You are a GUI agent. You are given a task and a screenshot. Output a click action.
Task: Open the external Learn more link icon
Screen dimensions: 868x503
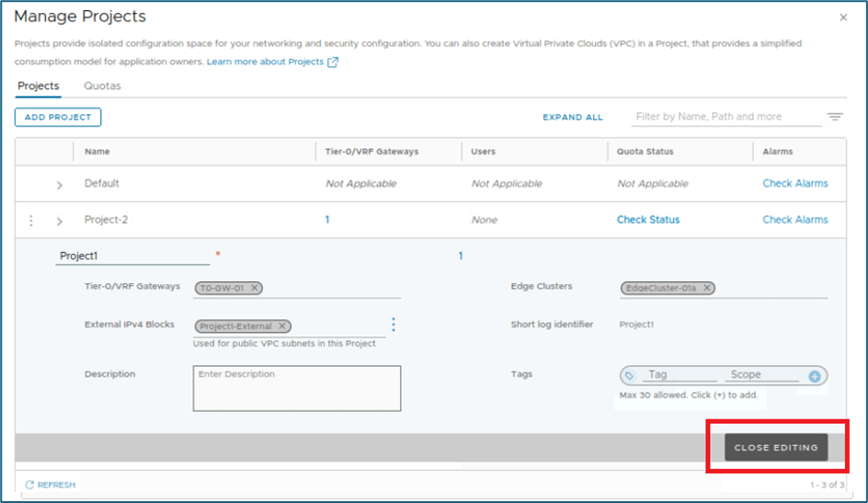(x=333, y=63)
